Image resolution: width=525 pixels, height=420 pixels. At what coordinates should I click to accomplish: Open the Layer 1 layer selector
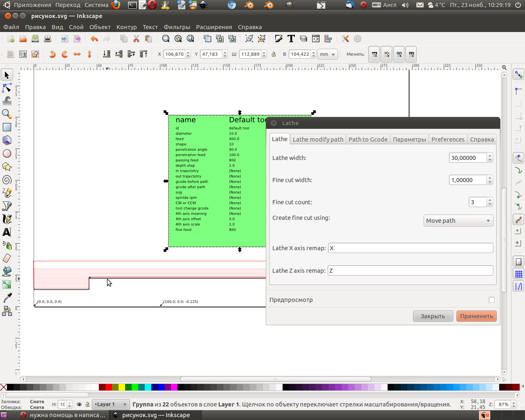[x=111, y=404]
